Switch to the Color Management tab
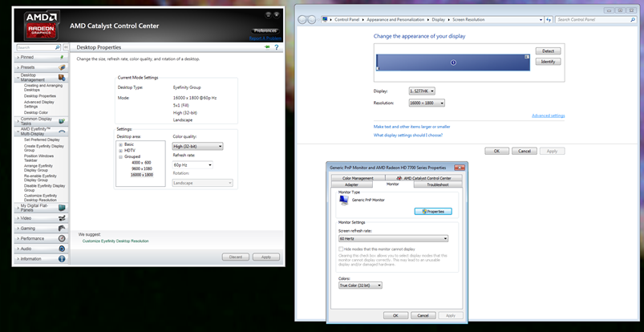The image size is (644, 332). (358, 178)
